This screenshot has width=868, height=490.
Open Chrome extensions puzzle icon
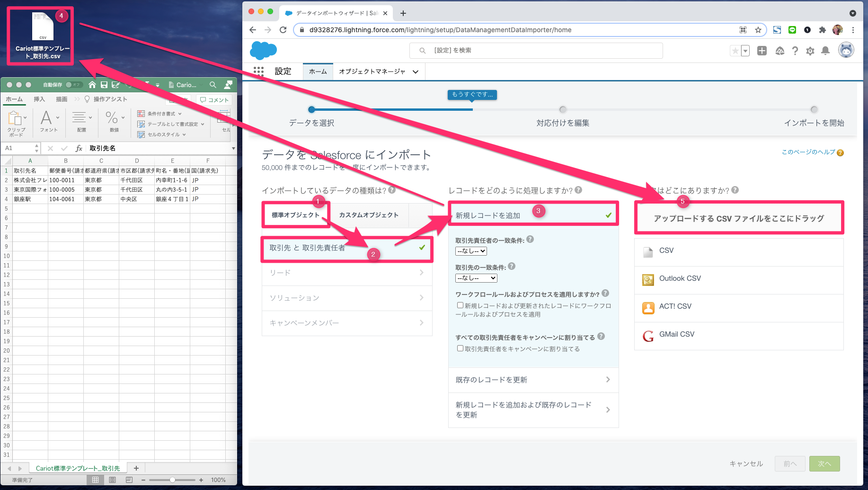823,30
